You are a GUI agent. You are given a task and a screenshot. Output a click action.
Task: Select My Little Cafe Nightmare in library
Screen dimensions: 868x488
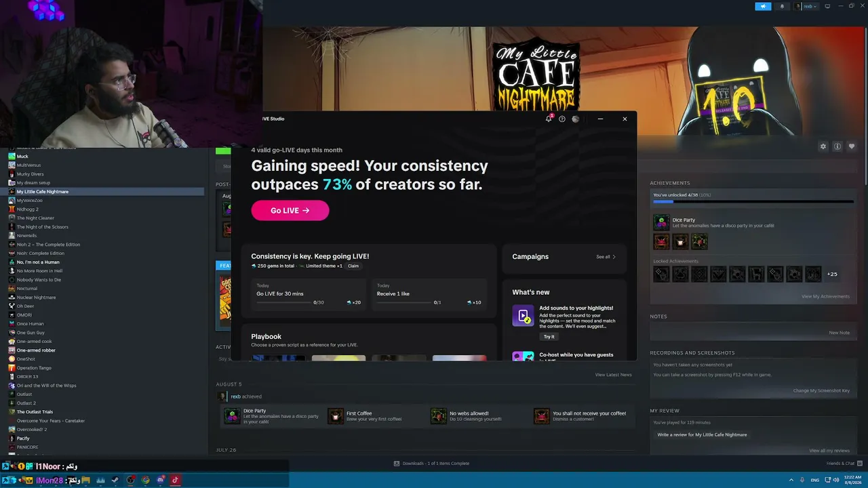coord(106,192)
